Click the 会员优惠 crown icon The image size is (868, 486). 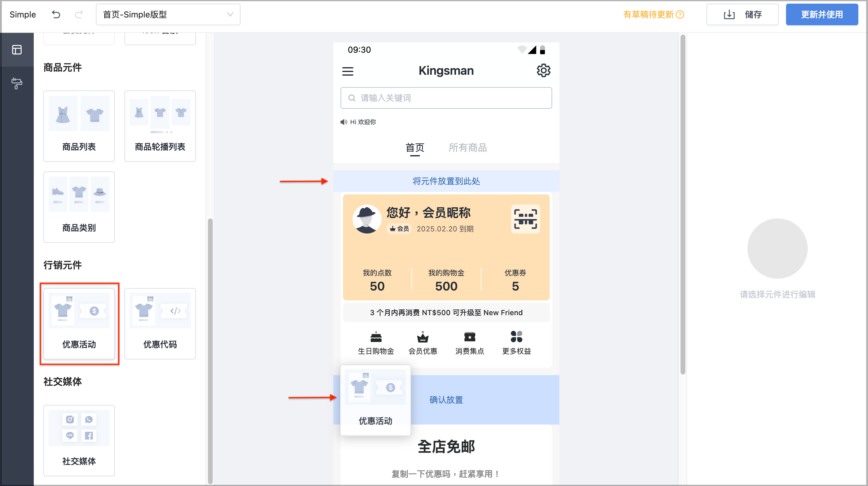[x=423, y=337]
